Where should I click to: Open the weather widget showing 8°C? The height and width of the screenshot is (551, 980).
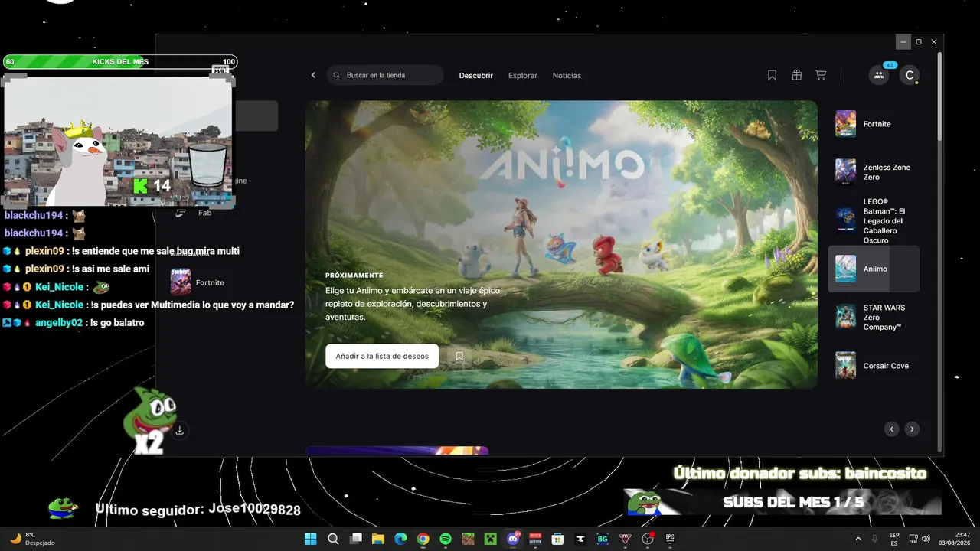[x=33, y=539]
